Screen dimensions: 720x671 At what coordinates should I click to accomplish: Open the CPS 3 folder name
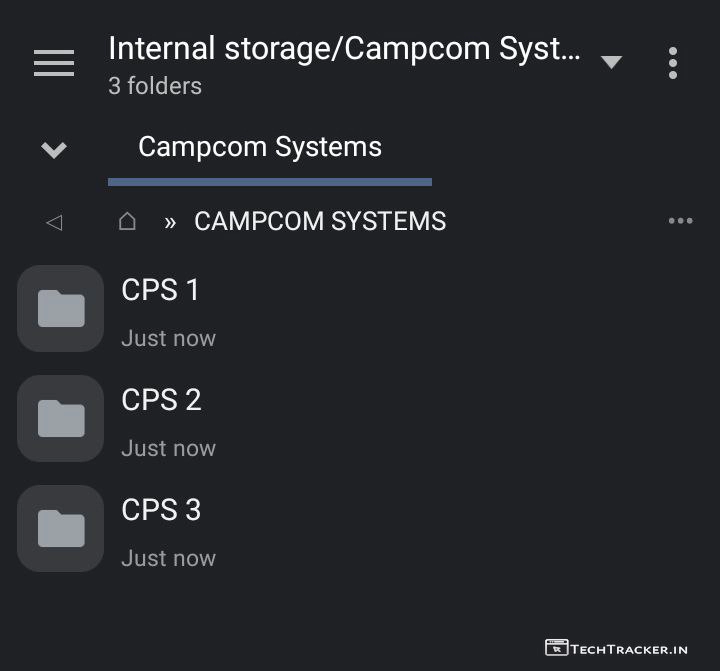[x=161, y=510]
